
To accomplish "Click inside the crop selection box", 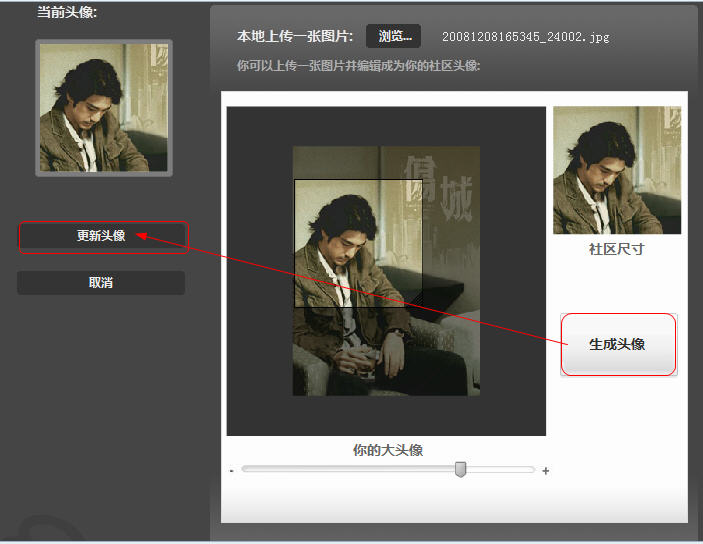I will pyautogui.click(x=358, y=244).
